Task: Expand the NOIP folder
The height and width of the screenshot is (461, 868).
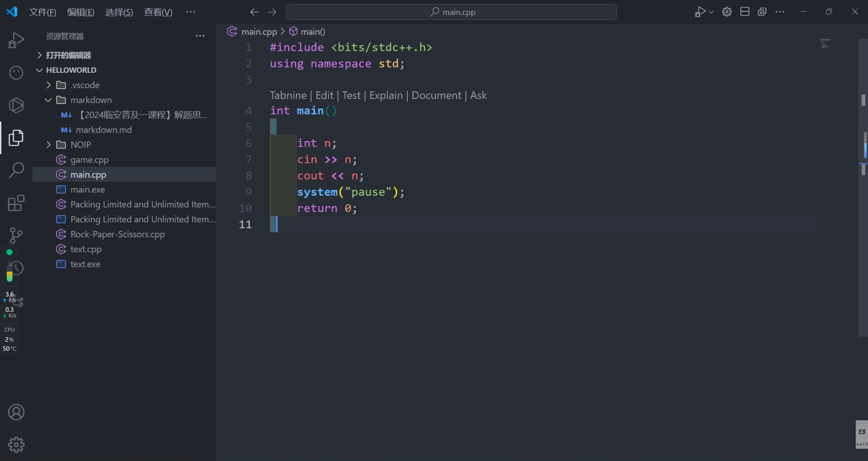Action: tap(80, 145)
